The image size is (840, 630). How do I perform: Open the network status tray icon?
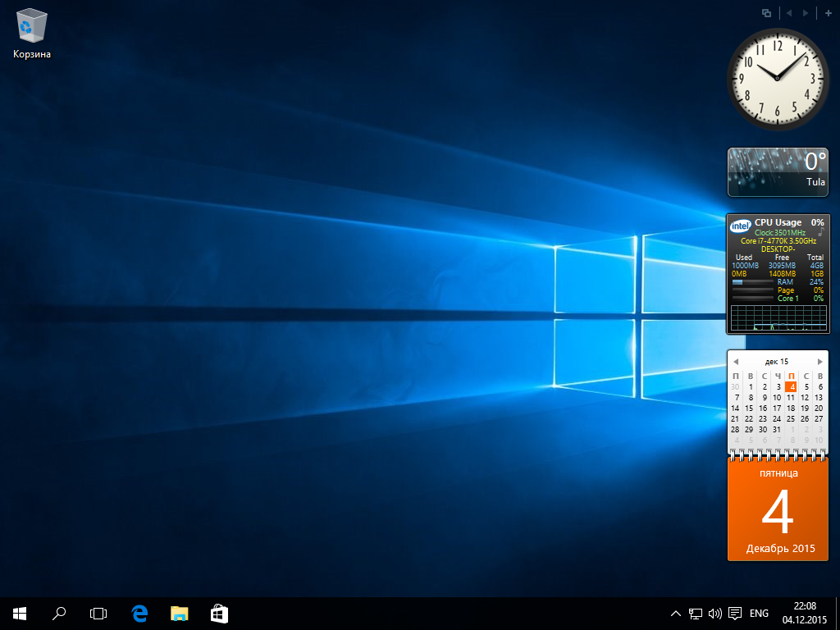coord(696,614)
